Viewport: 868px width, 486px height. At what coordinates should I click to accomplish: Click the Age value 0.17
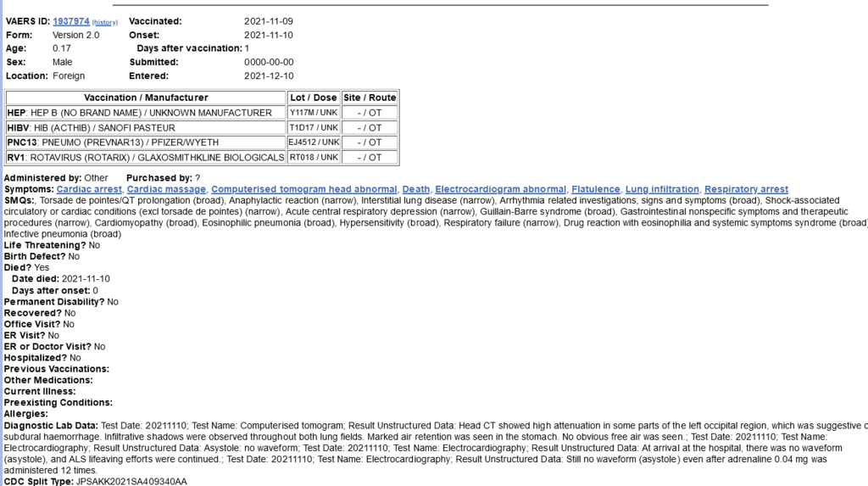click(61, 48)
